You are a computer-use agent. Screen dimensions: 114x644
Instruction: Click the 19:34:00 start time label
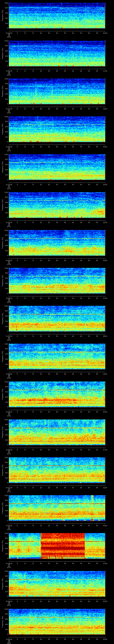(9, 223)
